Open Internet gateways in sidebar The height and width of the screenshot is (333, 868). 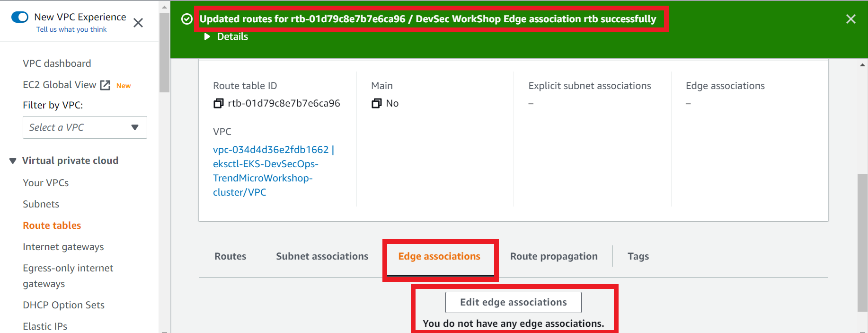click(63, 247)
